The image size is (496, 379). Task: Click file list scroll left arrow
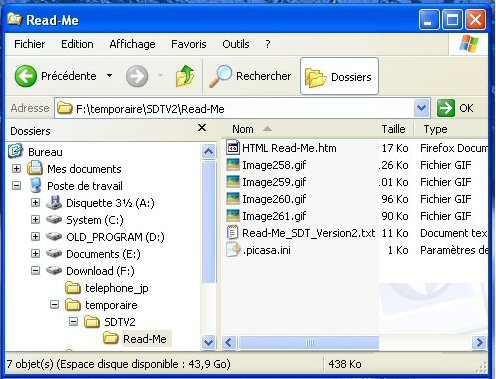coord(229,342)
